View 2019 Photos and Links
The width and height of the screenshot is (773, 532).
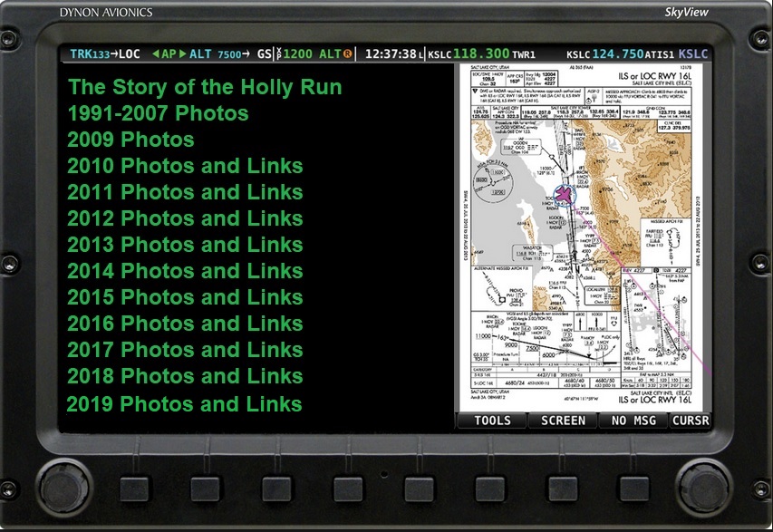pyautogui.click(x=185, y=403)
